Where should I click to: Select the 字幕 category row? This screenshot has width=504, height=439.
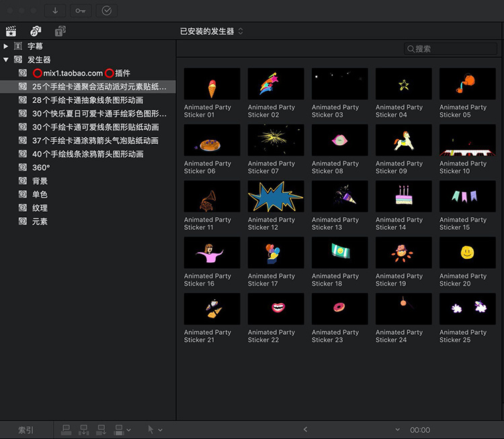88,46
